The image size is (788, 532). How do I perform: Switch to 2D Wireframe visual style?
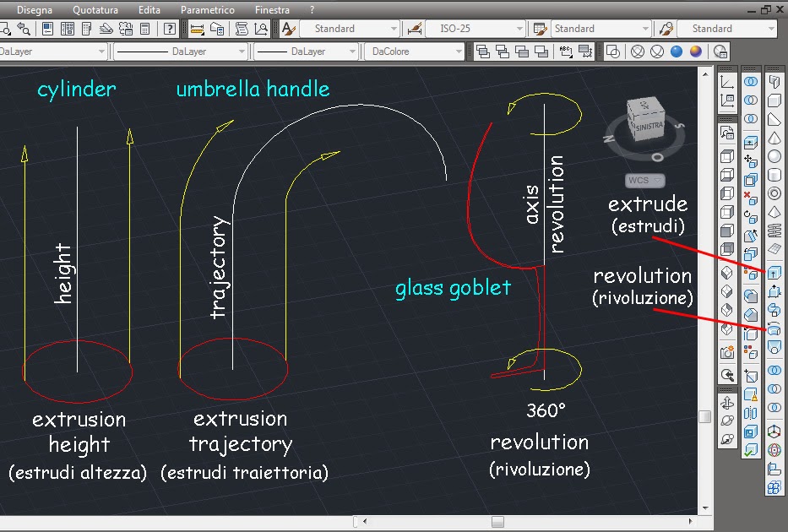613,52
